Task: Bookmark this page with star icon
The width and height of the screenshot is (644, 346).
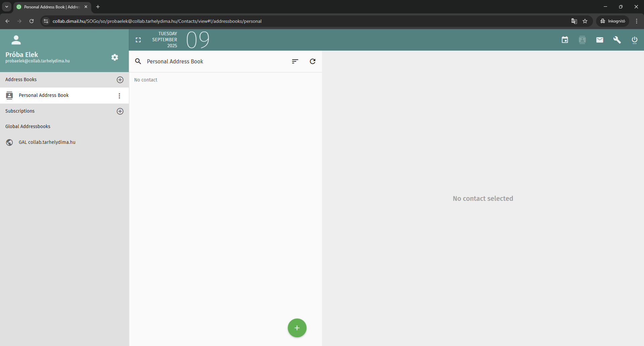Action: [x=585, y=21]
